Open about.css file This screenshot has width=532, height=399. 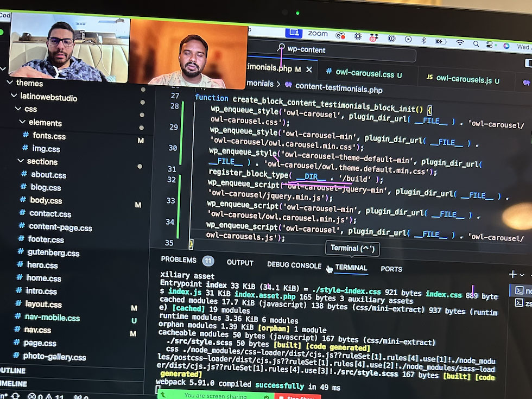point(48,175)
